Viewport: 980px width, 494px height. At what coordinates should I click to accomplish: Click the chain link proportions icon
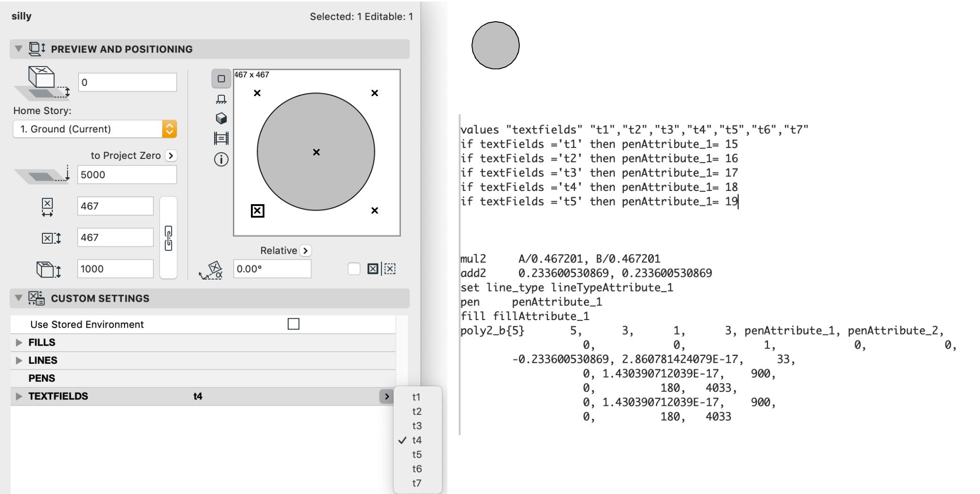click(168, 238)
